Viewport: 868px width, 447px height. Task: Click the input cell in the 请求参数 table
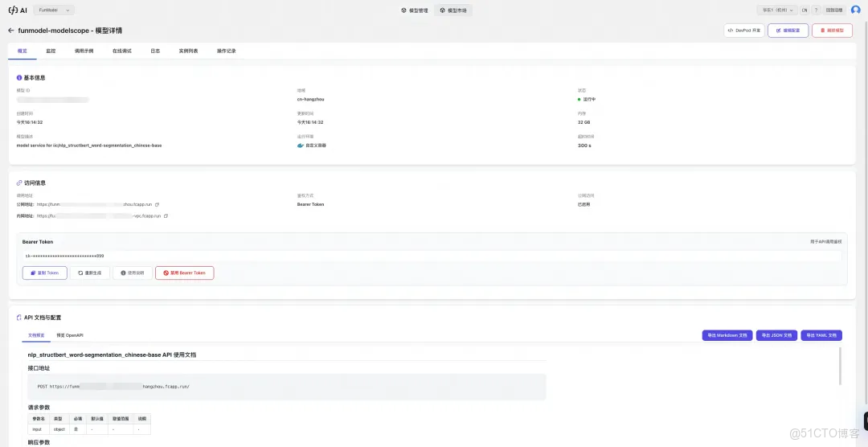click(37, 429)
